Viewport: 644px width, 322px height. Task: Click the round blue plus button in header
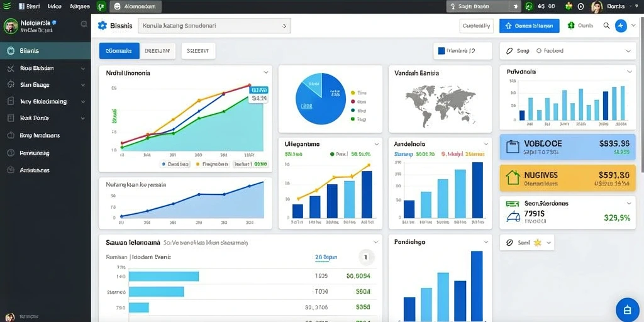(x=621, y=25)
